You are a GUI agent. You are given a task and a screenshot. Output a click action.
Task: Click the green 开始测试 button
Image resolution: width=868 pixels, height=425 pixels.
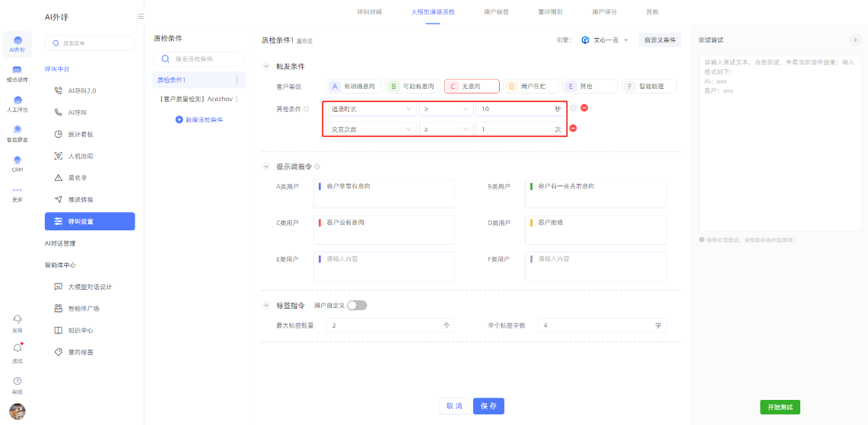tap(780, 407)
